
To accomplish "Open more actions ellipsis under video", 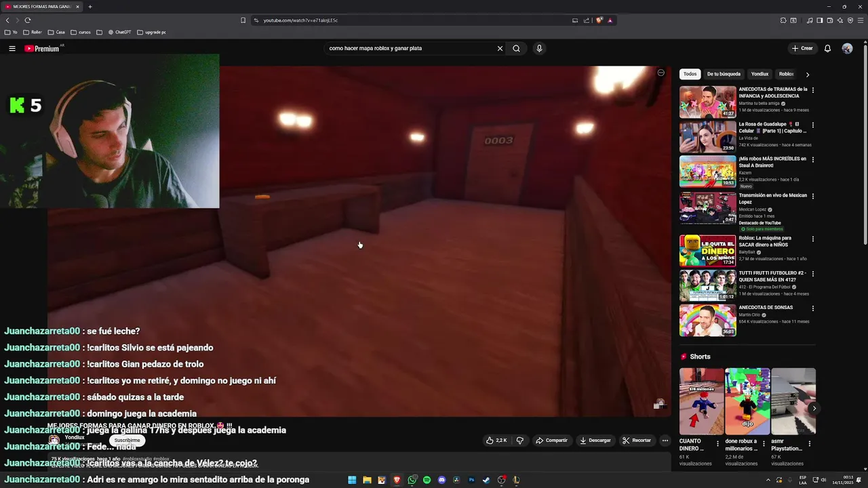I will pos(665,441).
